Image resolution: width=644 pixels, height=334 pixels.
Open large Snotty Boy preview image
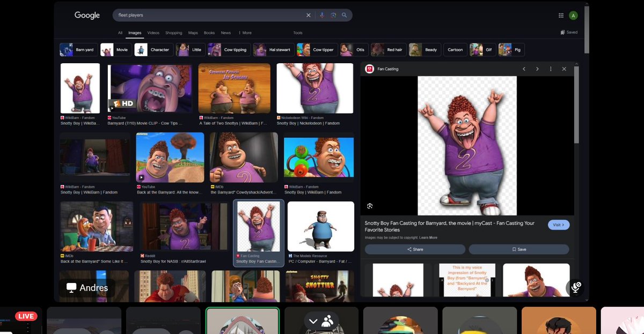(x=467, y=146)
